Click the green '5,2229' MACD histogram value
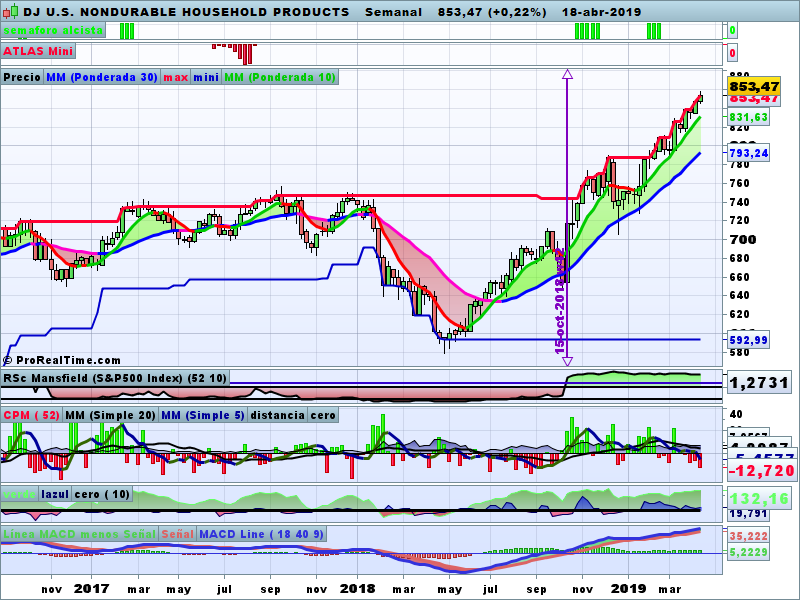 click(x=748, y=552)
